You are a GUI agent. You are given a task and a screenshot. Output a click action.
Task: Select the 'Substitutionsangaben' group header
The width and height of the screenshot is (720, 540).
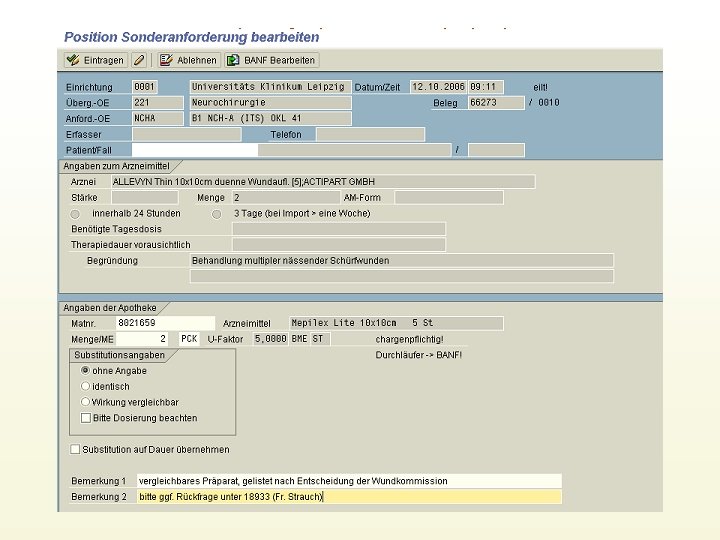[119, 355]
